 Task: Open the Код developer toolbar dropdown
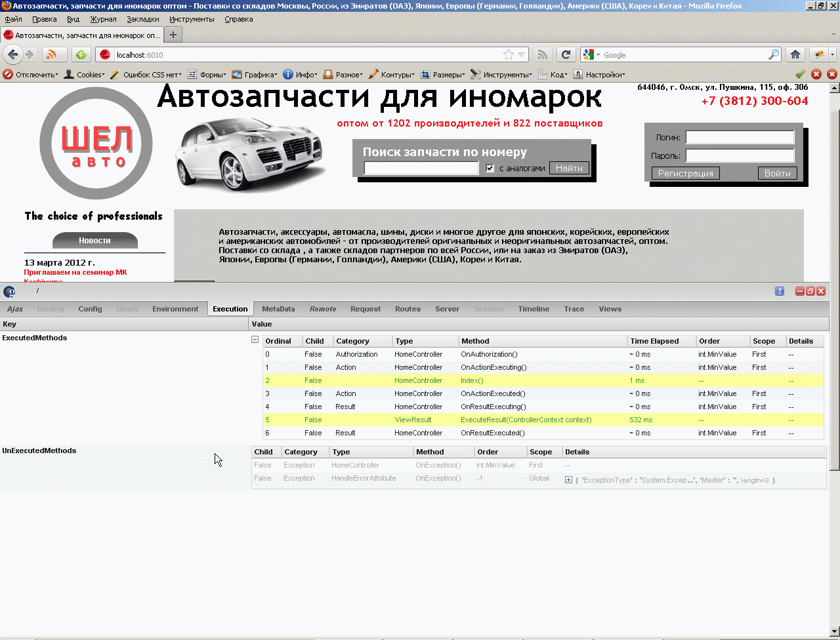click(553, 75)
